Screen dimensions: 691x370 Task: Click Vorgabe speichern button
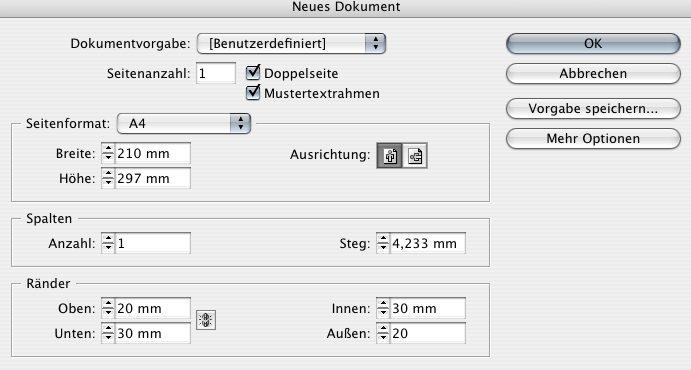[593, 109]
